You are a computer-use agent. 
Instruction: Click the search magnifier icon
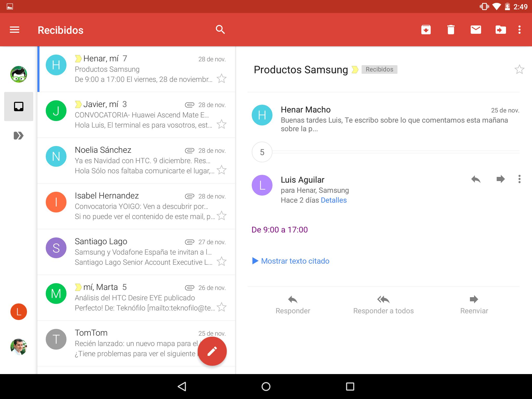pyautogui.click(x=220, y=30)
